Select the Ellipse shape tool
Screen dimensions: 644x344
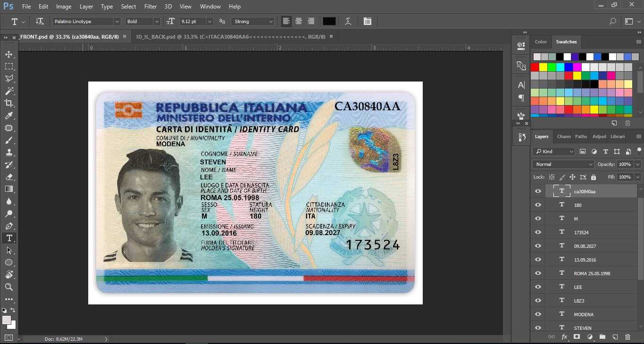point(9,262)
